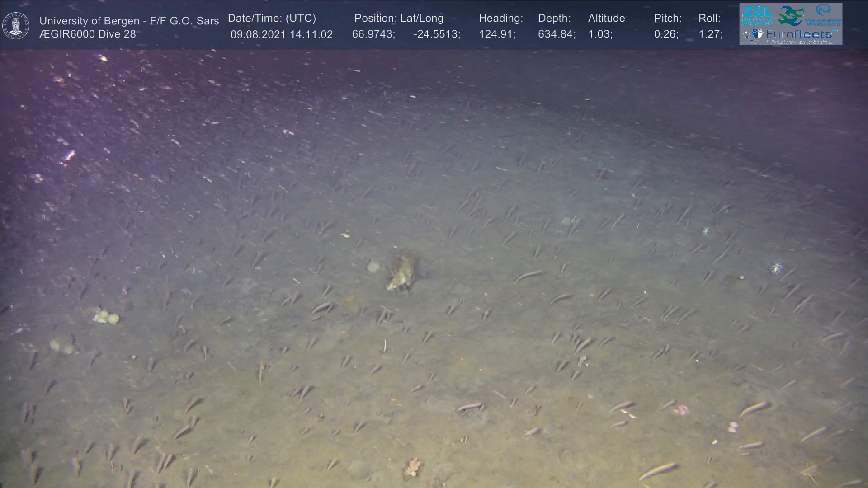Click the latitude value 66.9743
Screen dimensions: 868x488
point(373,34)
